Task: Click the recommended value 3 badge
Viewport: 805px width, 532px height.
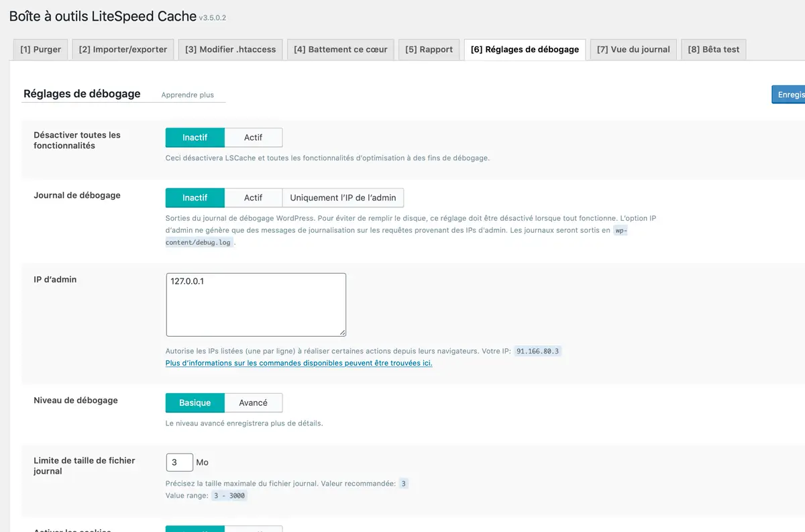Action: coord(403,484)
